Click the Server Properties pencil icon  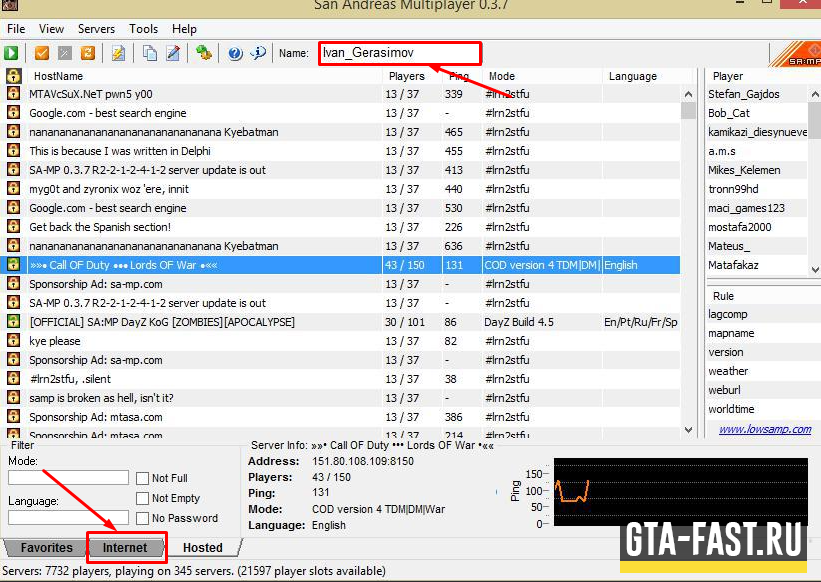173,53
